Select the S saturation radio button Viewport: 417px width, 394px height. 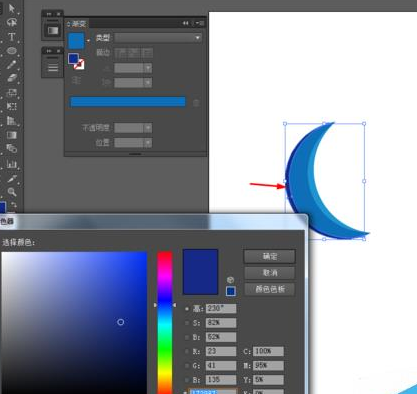(x=187, y=323)
